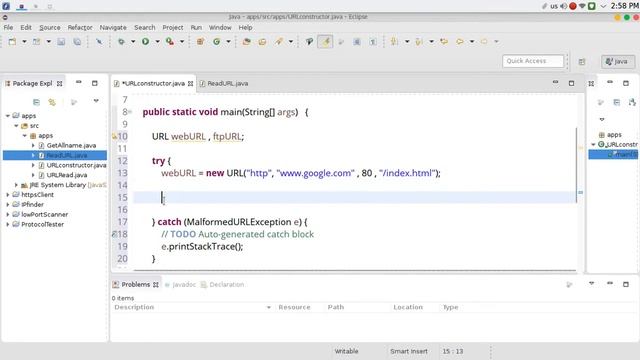Close the URLconstructor.java editor tab
Screen dimensions: 640x360
point(190,83)
